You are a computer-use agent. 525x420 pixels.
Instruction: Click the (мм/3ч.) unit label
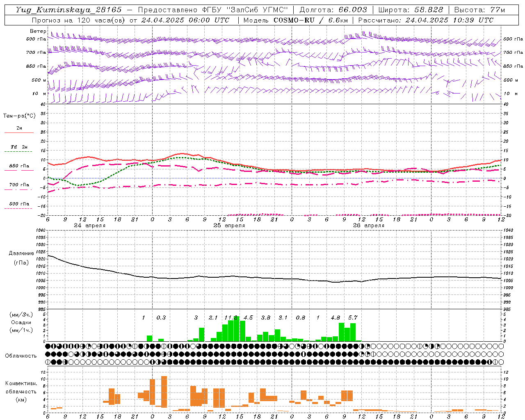pyautogui.click(x=21, y=315)
